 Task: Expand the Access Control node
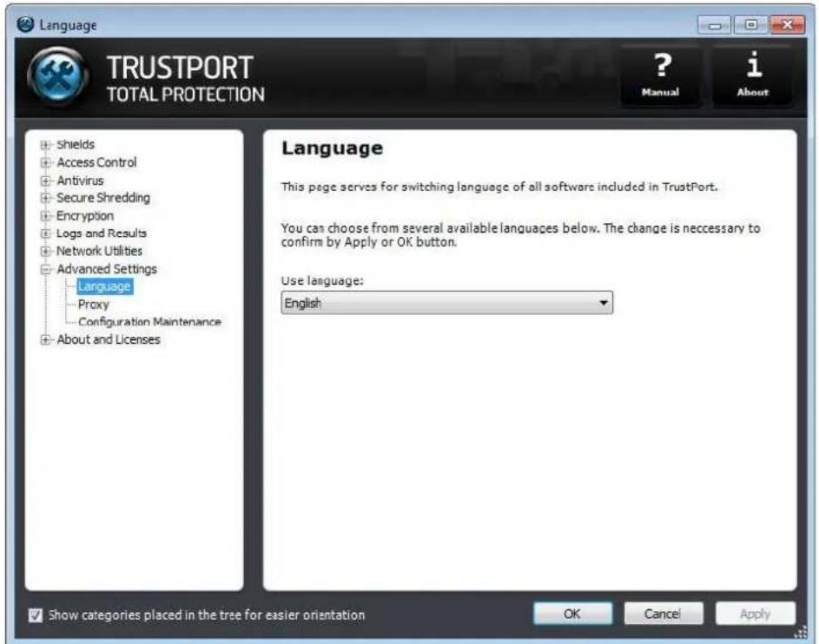[45, 163]
